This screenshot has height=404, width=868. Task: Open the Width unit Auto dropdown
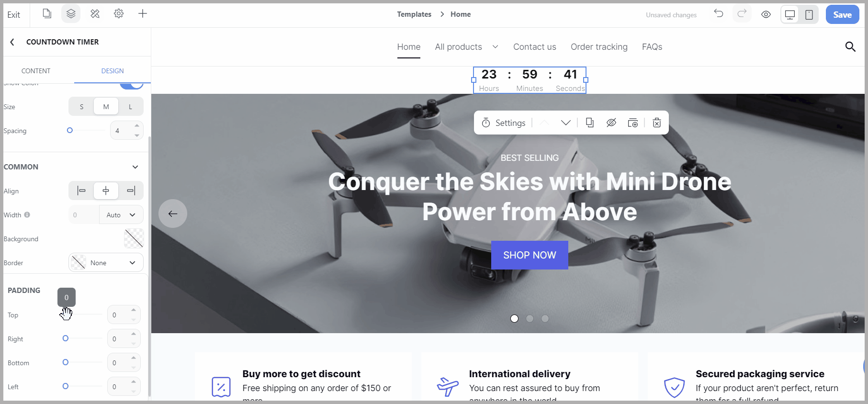[122, 215]
